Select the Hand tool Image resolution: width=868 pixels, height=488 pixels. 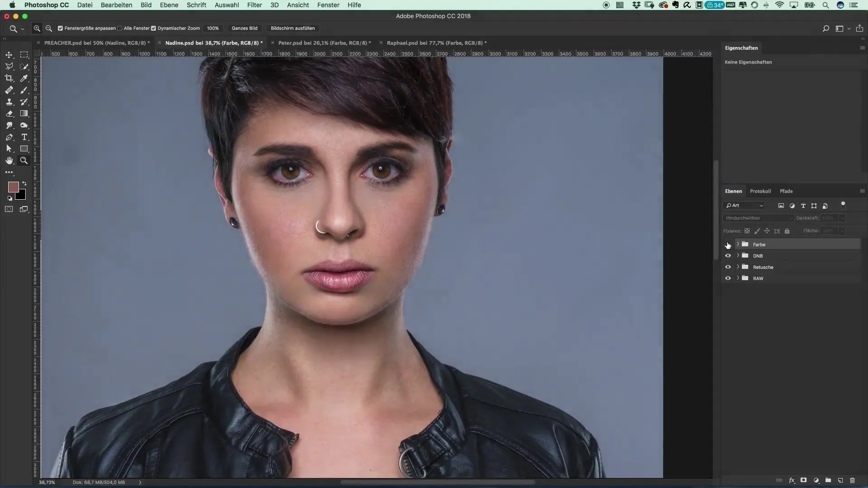coord(9,160)
